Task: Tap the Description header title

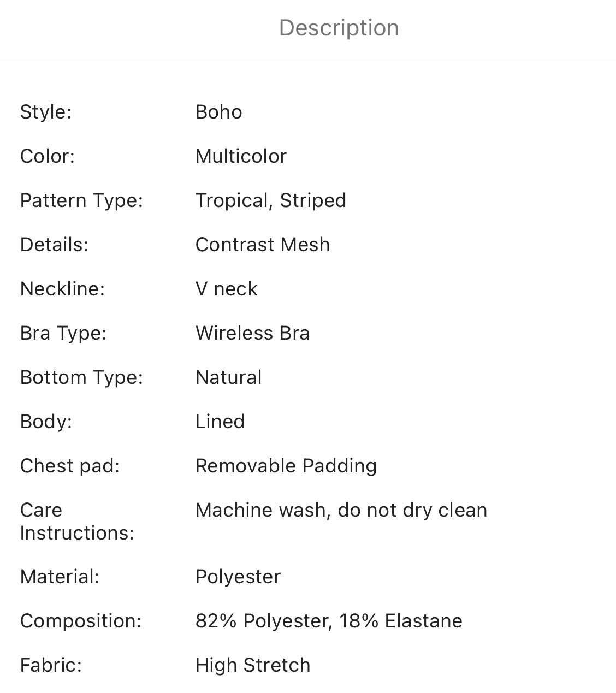Action: (x=339, y=28)
